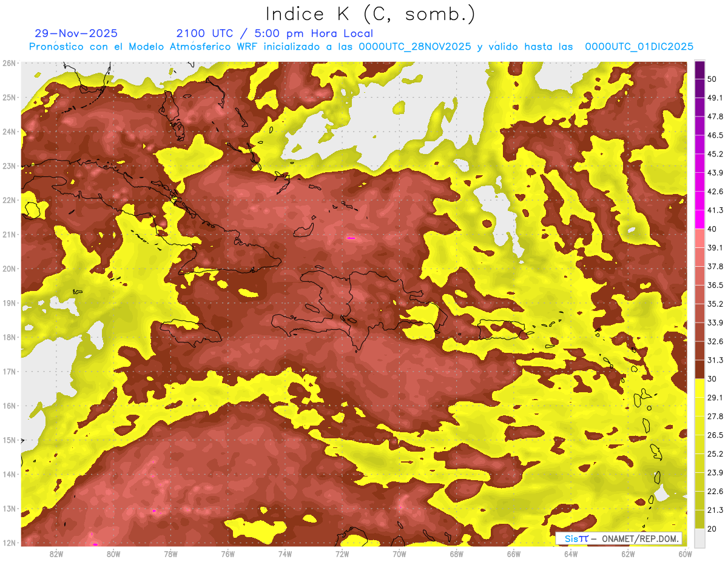Click the colorbar label "45.2"
This screenshot has height=562, width=728.
click(x=715, y=154)
